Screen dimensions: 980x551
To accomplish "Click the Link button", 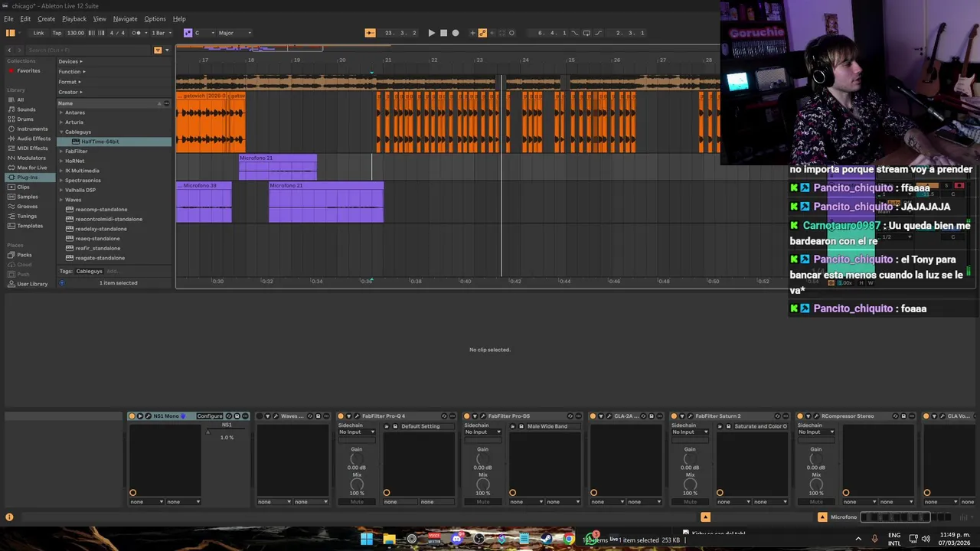I will tap(38, 33).
